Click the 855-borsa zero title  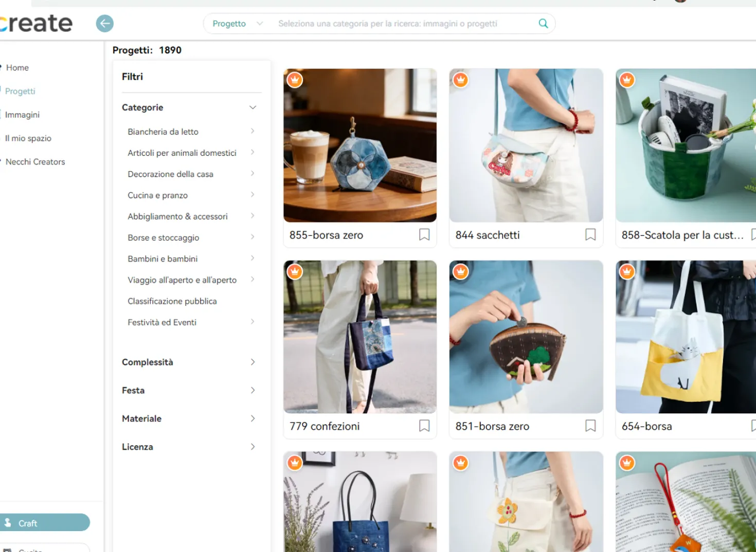tap(326, 235)
